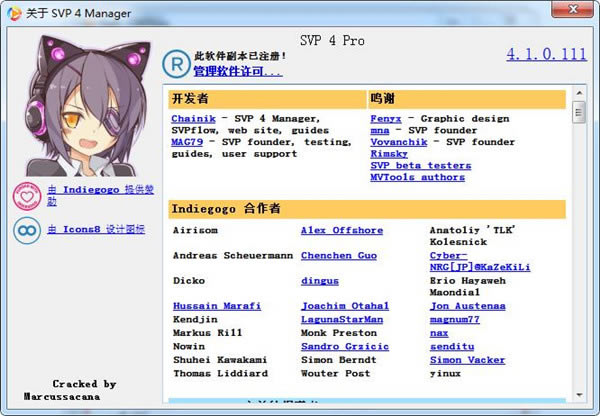Screen dimensions: 600x416
Task: Open Fenyx graphic design link
Action: (x=386, y=119)
